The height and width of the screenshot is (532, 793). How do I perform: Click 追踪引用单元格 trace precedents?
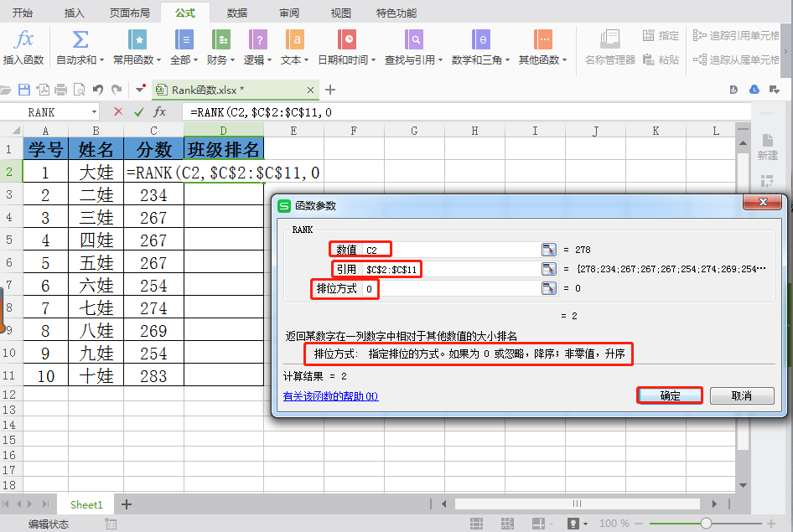tap(736, 35)
